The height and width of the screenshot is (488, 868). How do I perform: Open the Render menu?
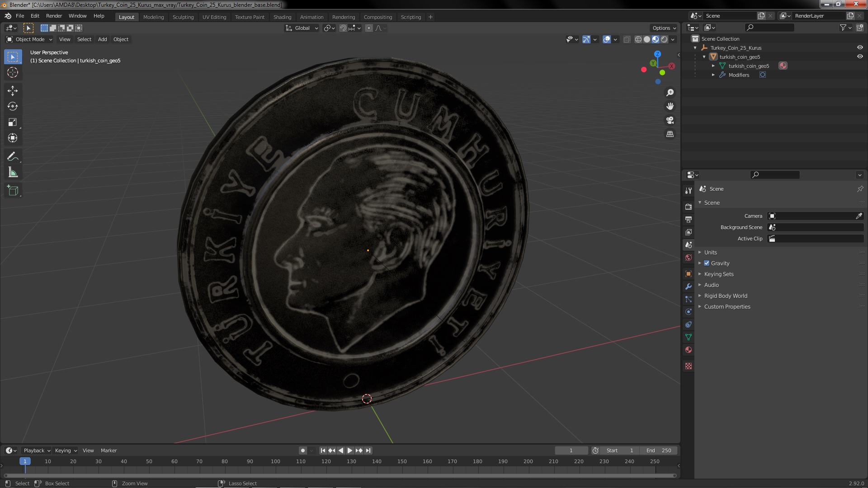[54, 16]
